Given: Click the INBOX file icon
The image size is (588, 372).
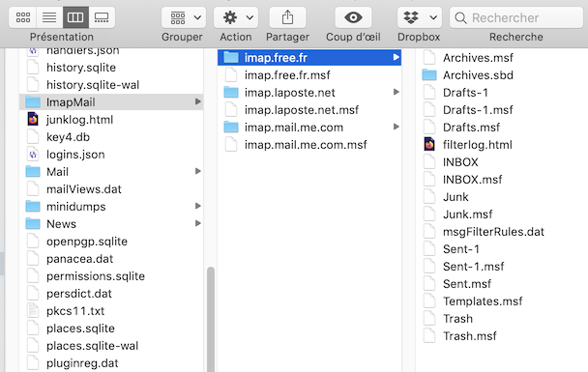Looking at the screenshot, I should pos(429,161).
